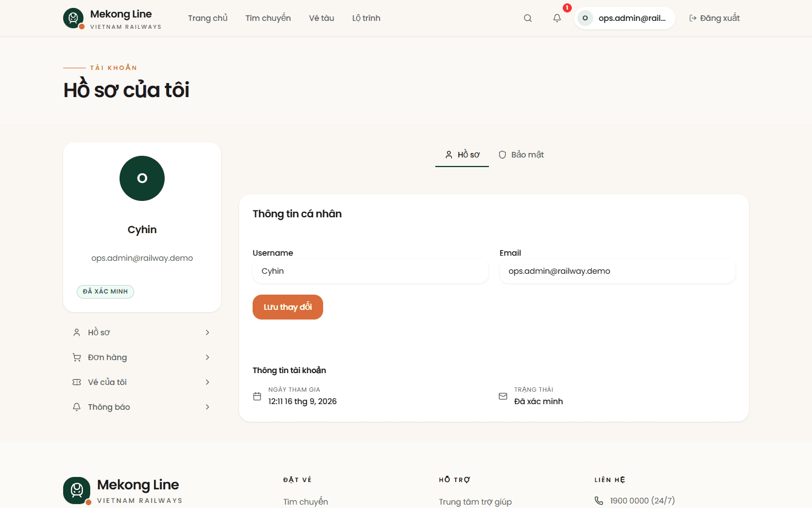Viewport: 812px width, 508px height.
Task: Click the Thông tin cá nhân heading
Action: (297, 214)
